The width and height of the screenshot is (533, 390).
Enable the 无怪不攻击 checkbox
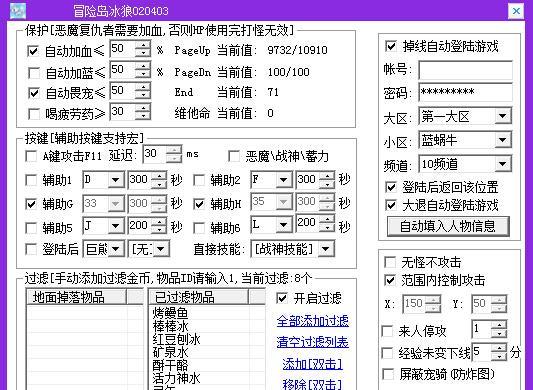pyautogui.click(x=390, y=262)
